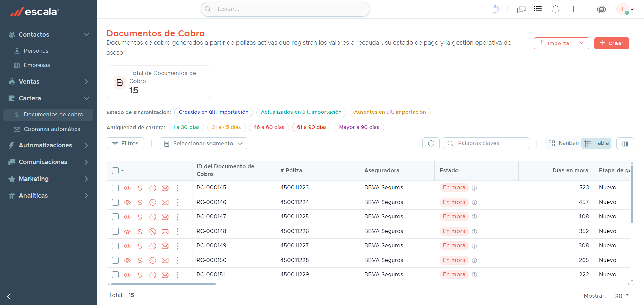Click the Palabras claves search field
Image resolution: width=644 pixels, height=305 pixels.
(x=486, y=143)
